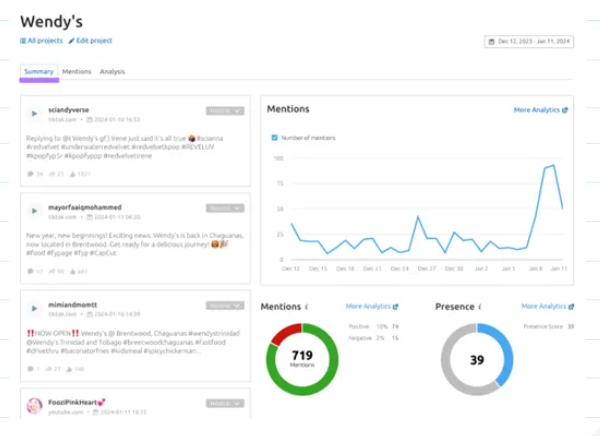Viewport: 600px width, 436px height.
Task: Click the All projects list icon
Action: tap(23, 41)
